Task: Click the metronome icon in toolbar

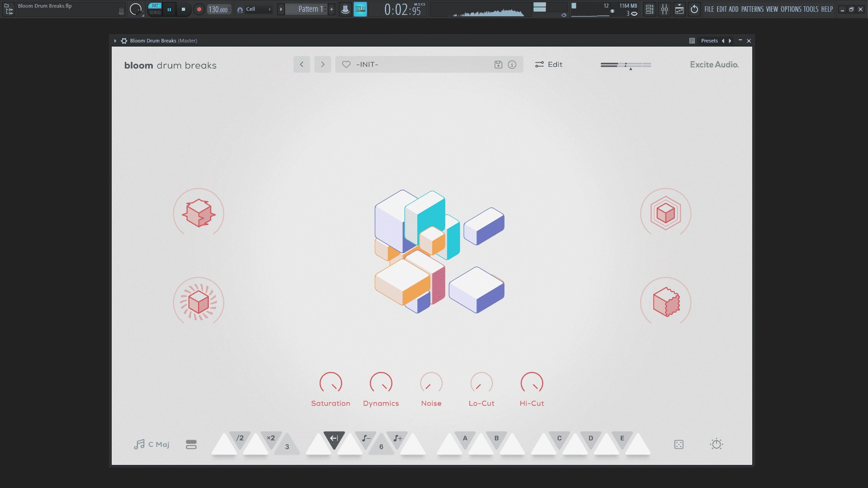Action: (345, 9)
